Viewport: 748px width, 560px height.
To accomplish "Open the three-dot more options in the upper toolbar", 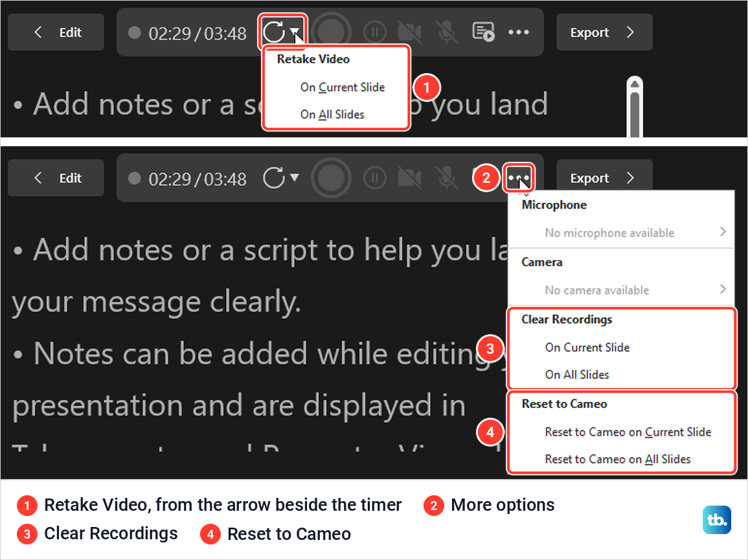I will (519, 32).
